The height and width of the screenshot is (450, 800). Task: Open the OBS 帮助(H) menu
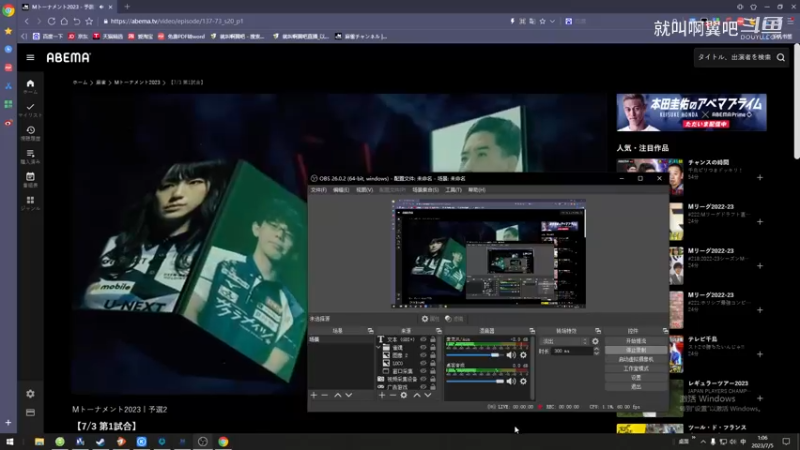(x=477, y=190)
